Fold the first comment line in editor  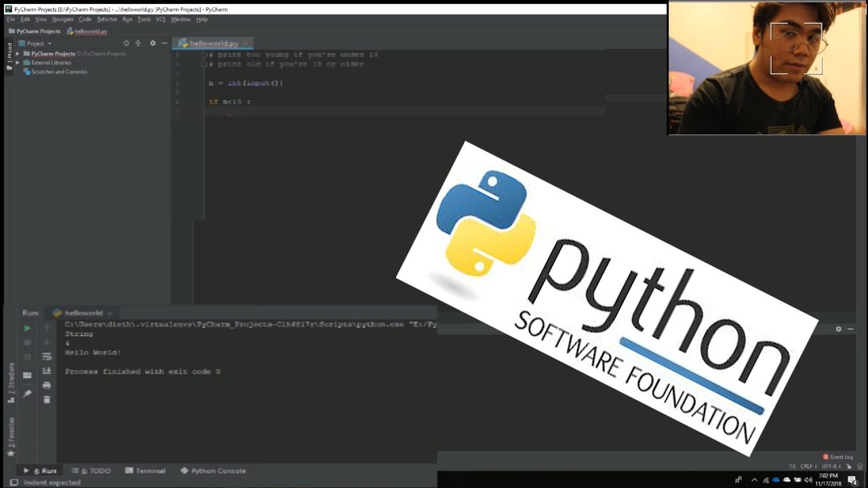[x=204, y=54]
